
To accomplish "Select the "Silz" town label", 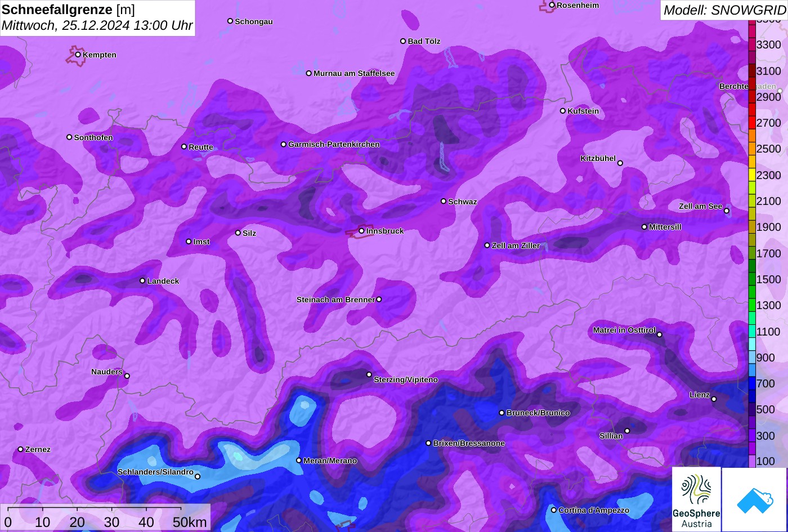I will (x=249, y=233).
